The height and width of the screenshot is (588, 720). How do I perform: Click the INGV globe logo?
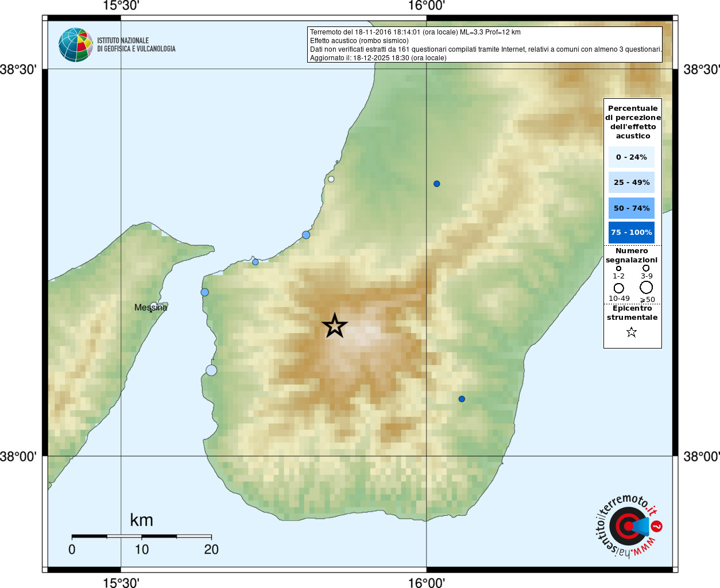[76, 45]
